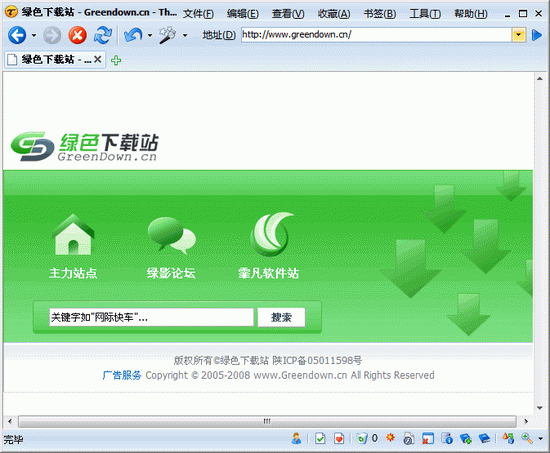Click the magic wand tool icon
This screenshot has height=453, width=550.
[x=167, y=35]
